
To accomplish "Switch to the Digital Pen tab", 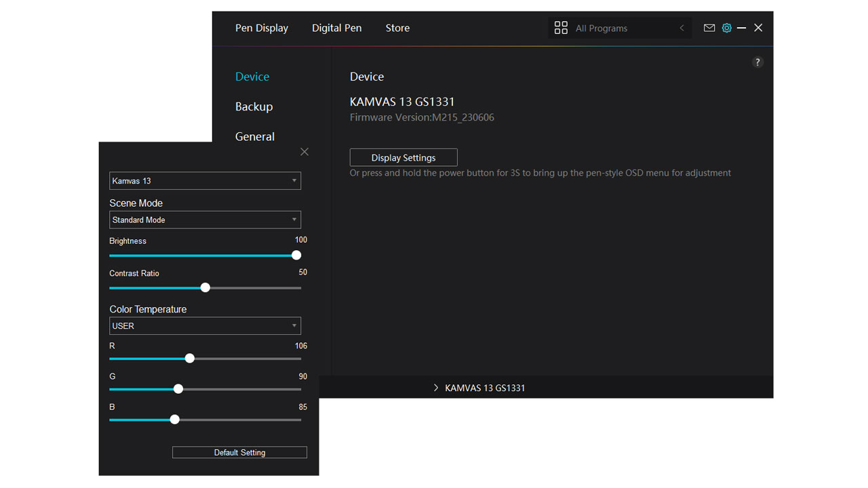I will tap(336, 28).
